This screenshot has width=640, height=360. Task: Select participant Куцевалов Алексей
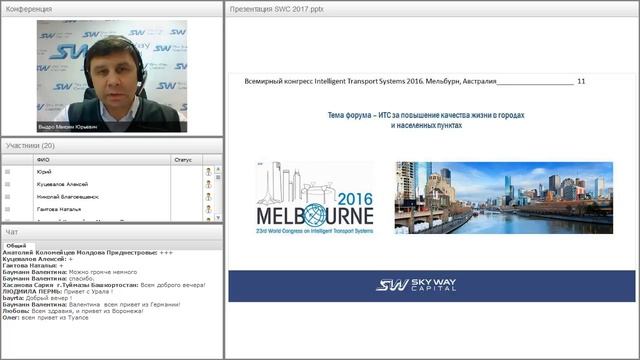pos(62,184)
